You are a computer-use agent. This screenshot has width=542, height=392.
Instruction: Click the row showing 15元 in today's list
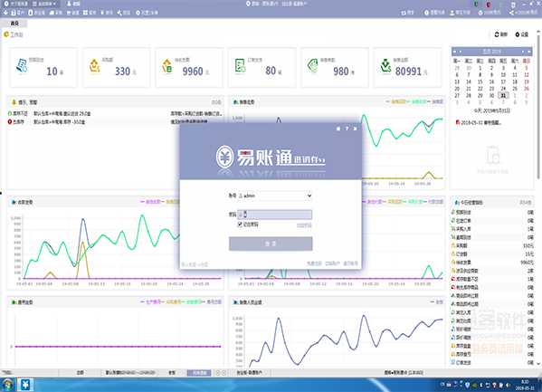(492, 254)
